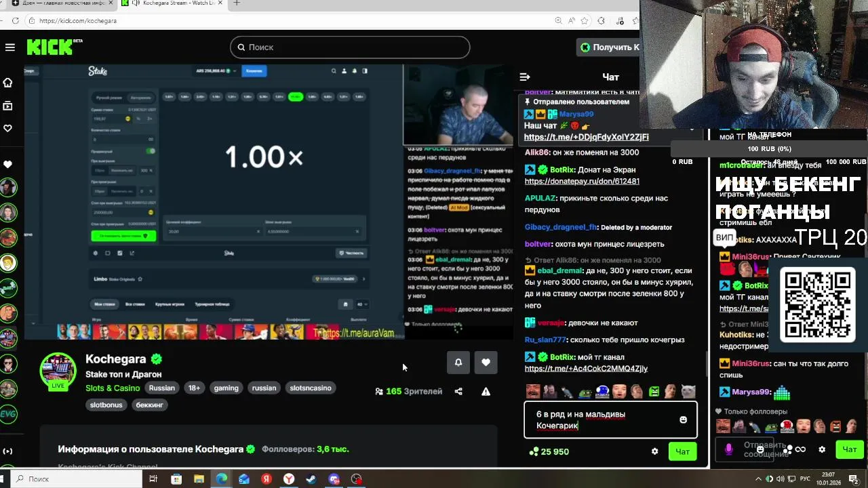Open the Kick hamburger sidebar menu
Viewport: 868px width, 488px height.
tap(9, 47)
